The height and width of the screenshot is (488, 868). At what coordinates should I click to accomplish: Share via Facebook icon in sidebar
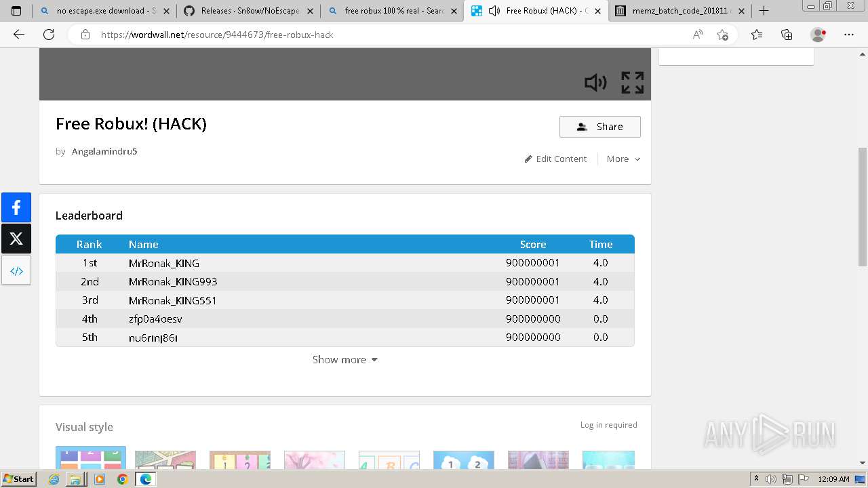click(x=16, y=207)
